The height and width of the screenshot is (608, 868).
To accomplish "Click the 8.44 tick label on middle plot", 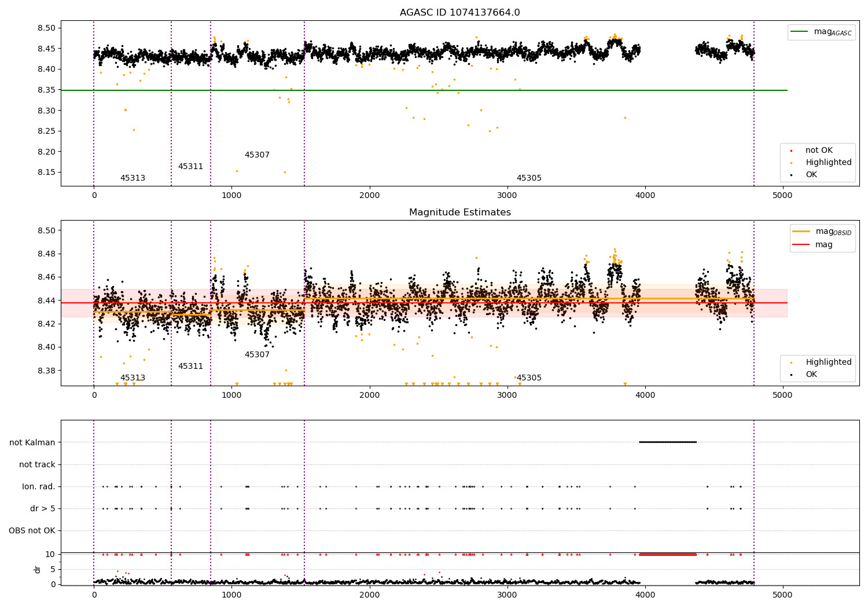I will pyautogui.click(x=46, y=301).
